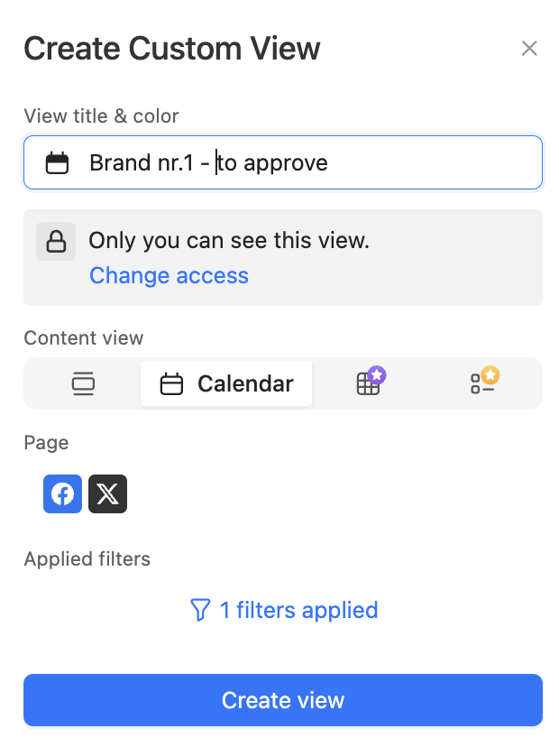Viewport: 559px width, 756px height.
Task: Close the Create Custom View dialog
Action: pyautogui.click(x=529, y=49)
